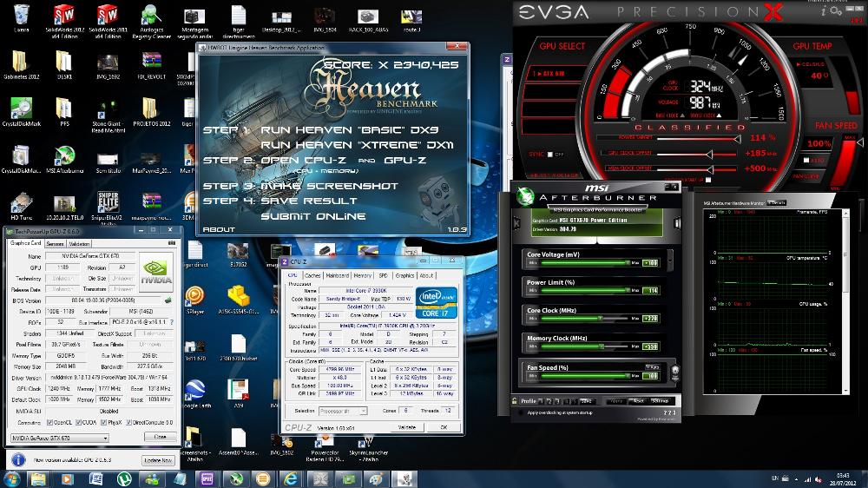Toggle the OpenCL checkbox in GPU-Z

[x=49, y=423]
